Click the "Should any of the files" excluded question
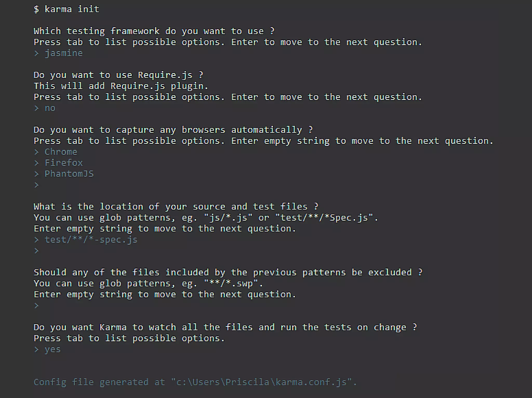The image size is (532, 398). [228, 272]
